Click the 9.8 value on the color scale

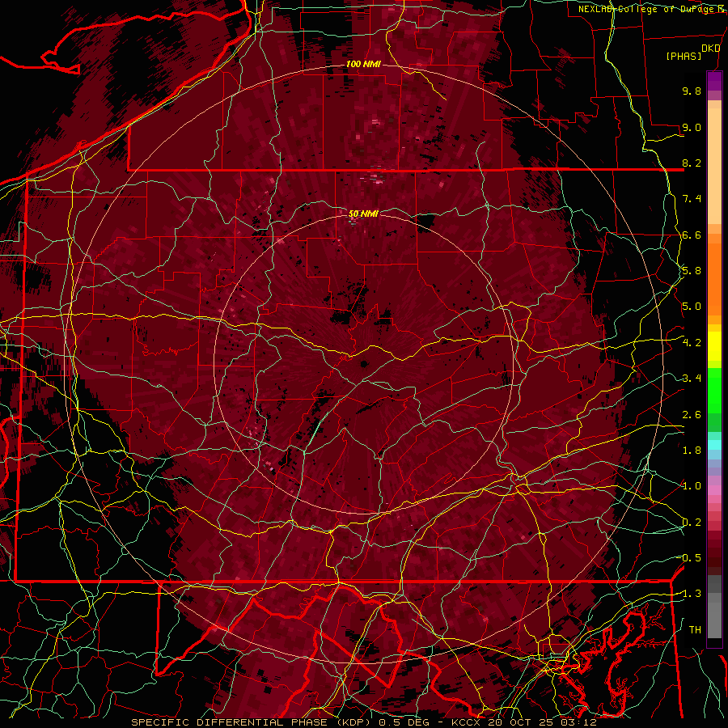(x=692, y=91)
